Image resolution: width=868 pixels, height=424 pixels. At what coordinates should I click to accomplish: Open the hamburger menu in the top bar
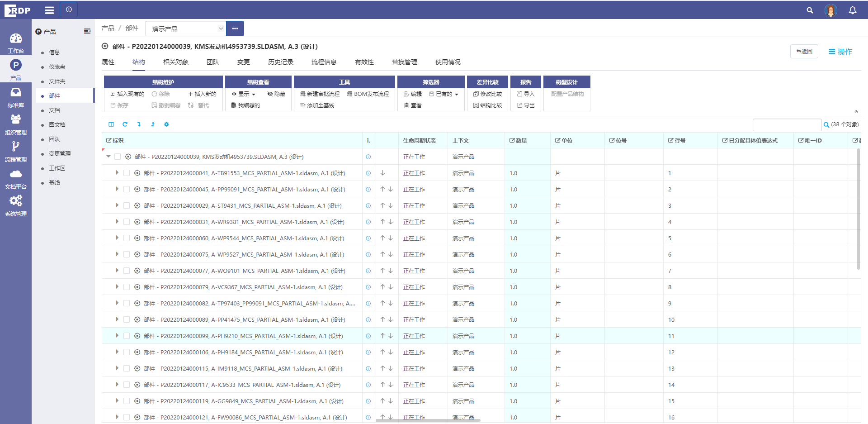click(50, 10)
